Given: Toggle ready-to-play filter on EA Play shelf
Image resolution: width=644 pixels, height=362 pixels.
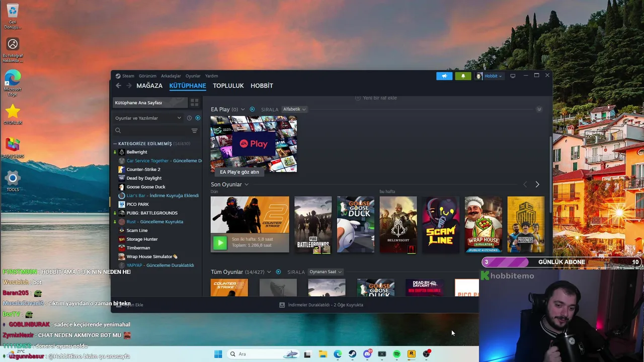Looking at the screenshot, I should coord(252,109).
